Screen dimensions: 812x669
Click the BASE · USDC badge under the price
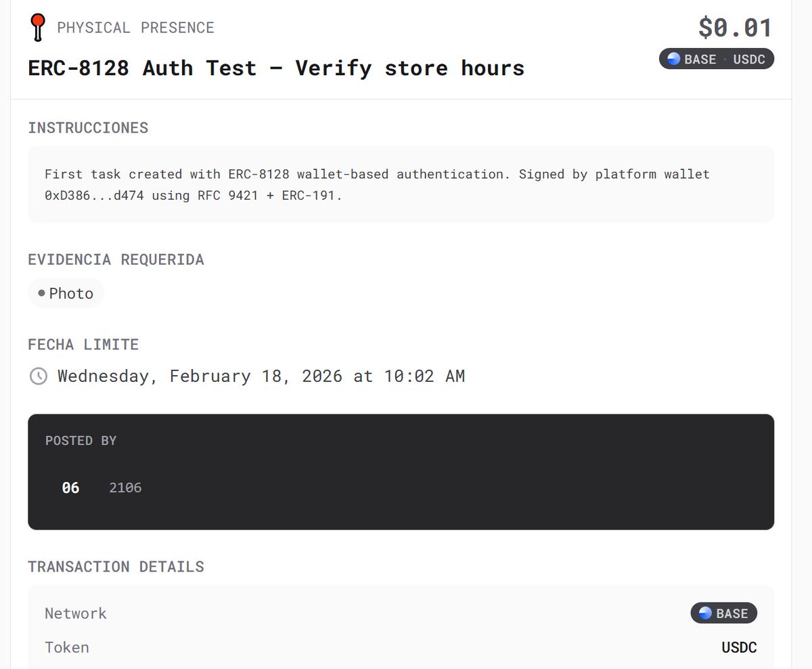(x=717, y=59)
